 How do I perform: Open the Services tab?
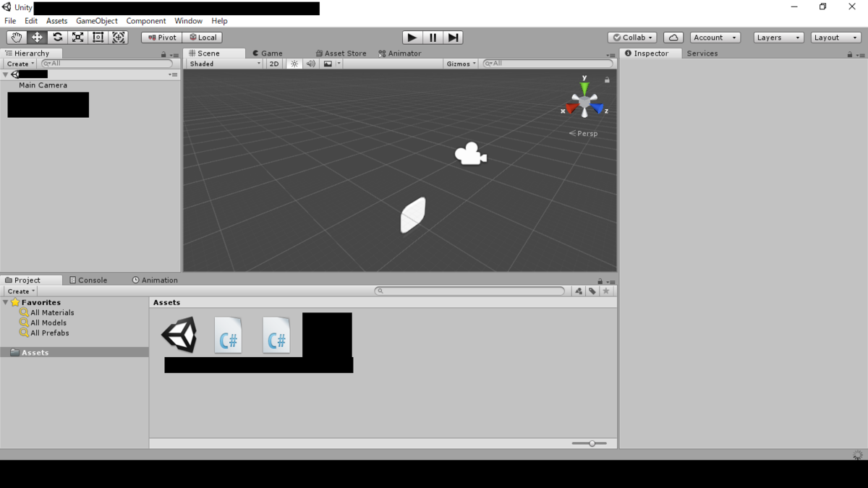coord(702,53)
